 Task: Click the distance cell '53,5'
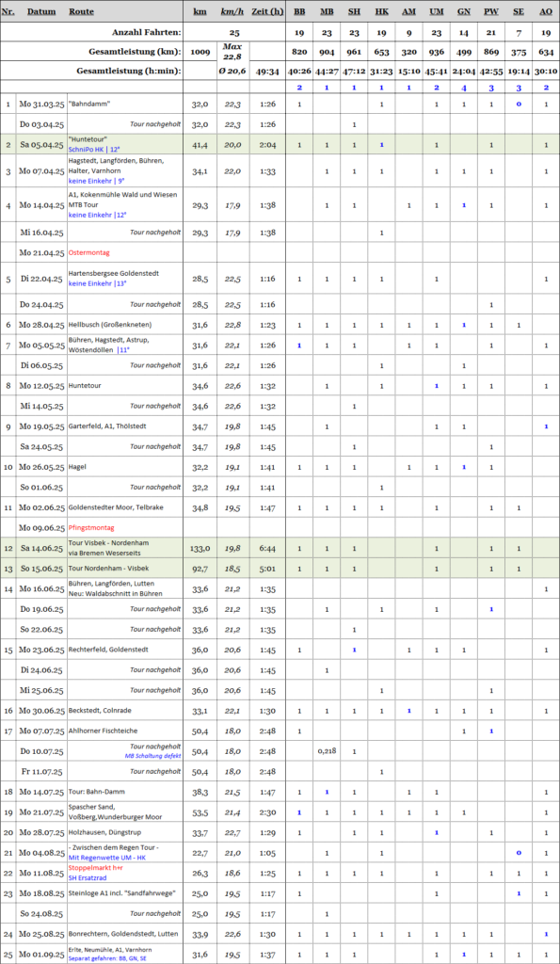[x=200, y=811]
